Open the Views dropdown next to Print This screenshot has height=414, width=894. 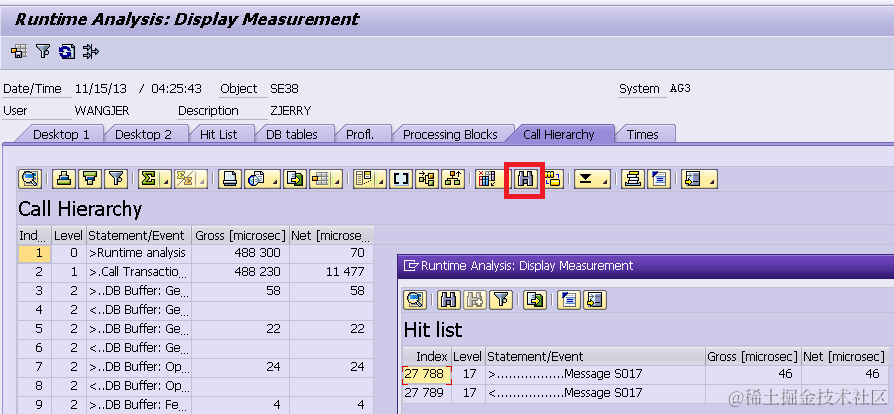tap(262, 179)
